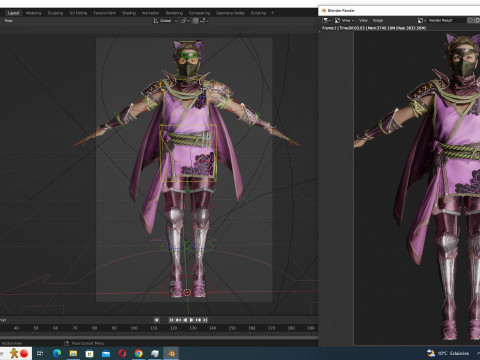Jump to previous keyframe in timeline

click(x=178, y=320)
